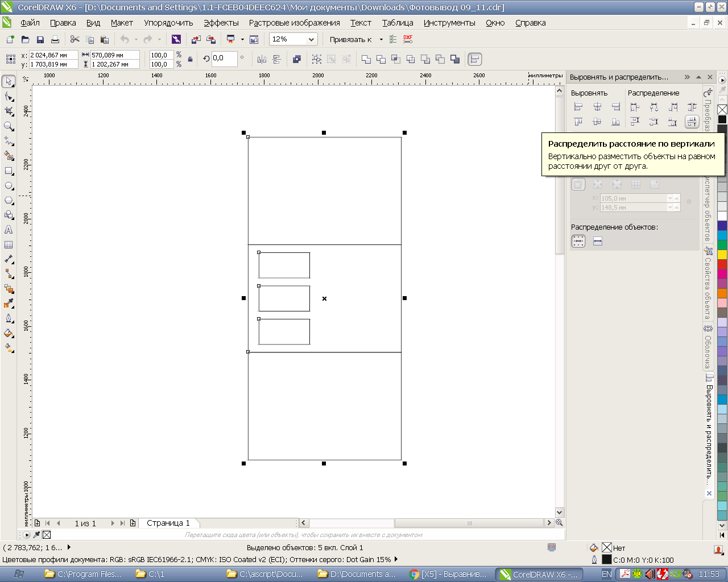Expand cursor coordinates status arrow
Image resolution: width=728 pixels, height=582 pixels.
pyautogui.click(x=69, y=547)
